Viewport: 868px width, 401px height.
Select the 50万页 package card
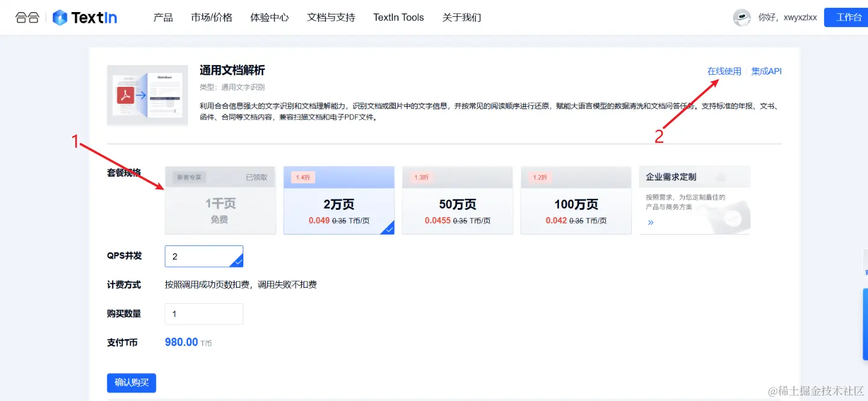click(458, 200)
